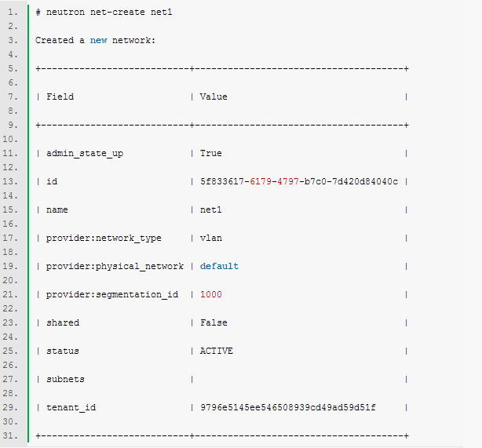Click the blue 'default' physical network value

click(219, 266)
